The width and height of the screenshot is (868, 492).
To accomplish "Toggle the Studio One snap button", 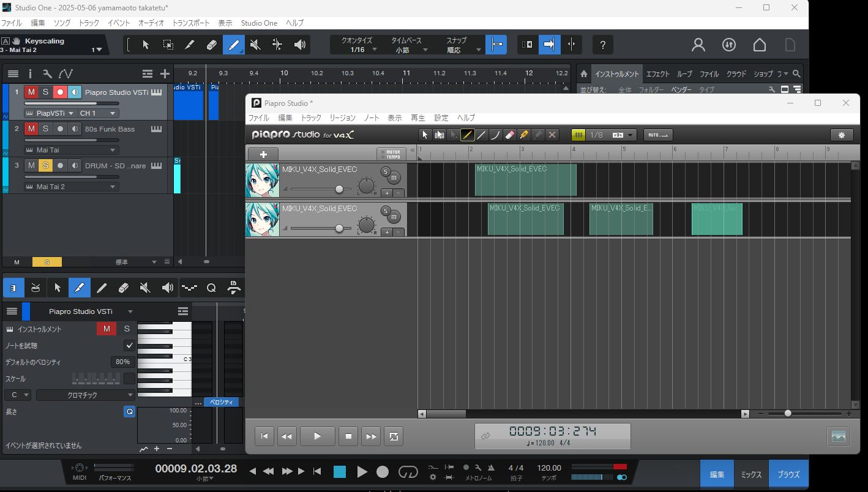I will tap(496, 45).
